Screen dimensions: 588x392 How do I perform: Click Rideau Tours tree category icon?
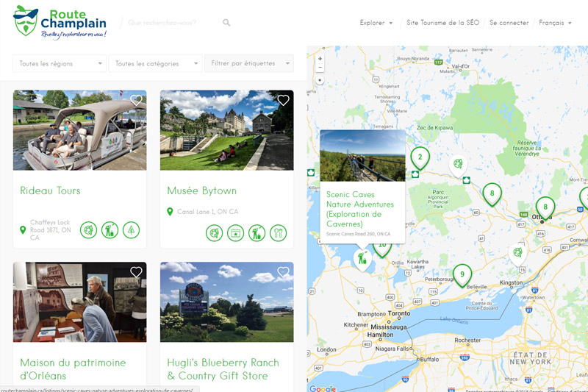[x=132, y=230]
